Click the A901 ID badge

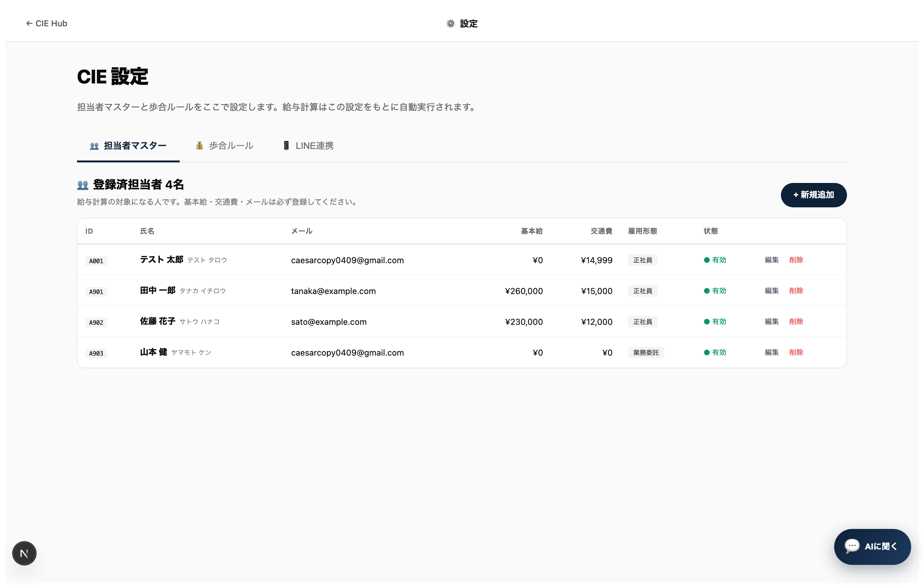coord(96,292)
